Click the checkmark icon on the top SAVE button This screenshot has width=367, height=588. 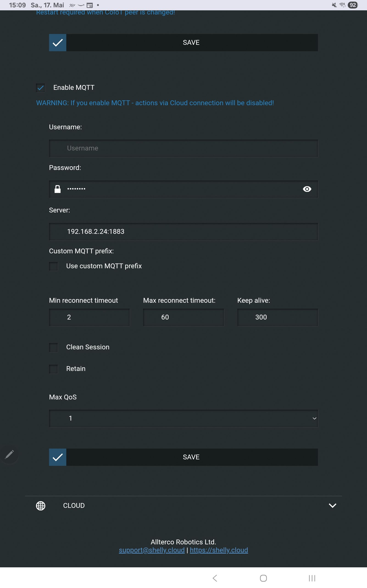coord(58,42)
